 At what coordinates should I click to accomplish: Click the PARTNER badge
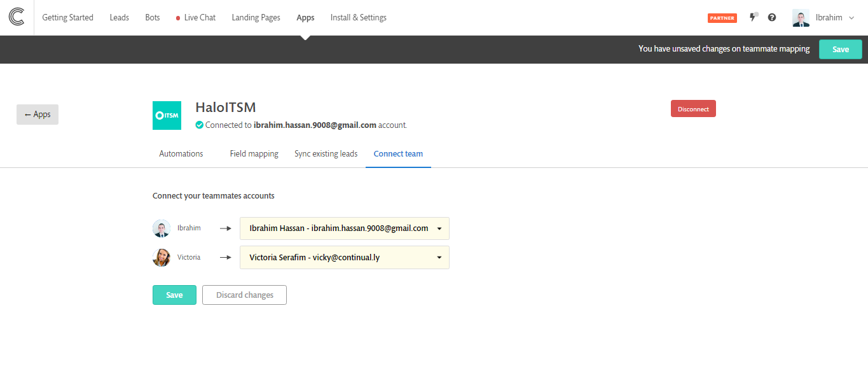(x=722, y=18)
